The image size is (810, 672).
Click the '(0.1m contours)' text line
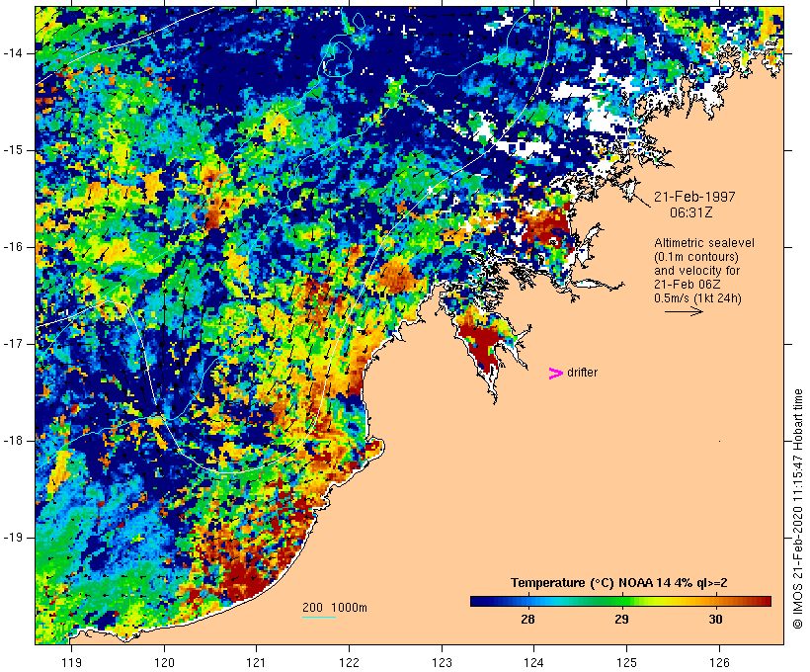[696, 256]
